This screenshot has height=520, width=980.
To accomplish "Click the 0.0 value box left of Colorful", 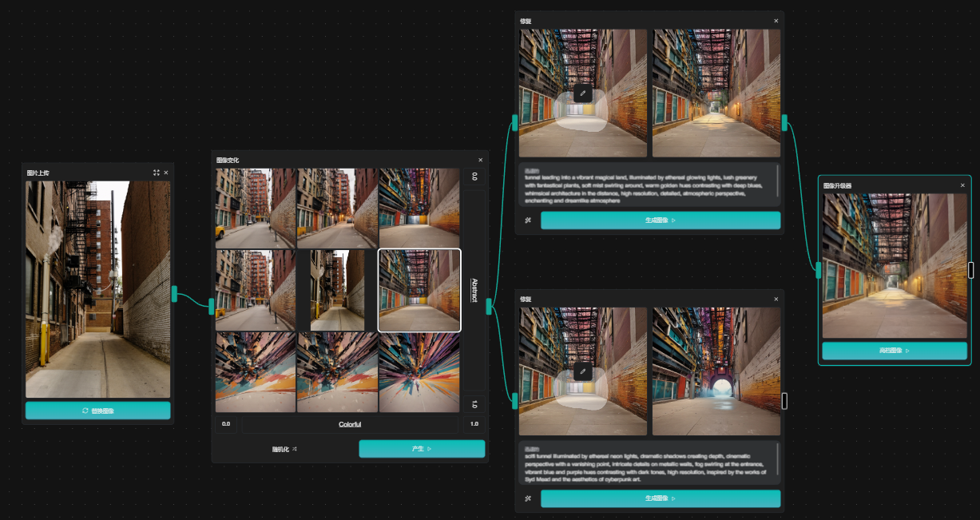I will tap(226, 424).
